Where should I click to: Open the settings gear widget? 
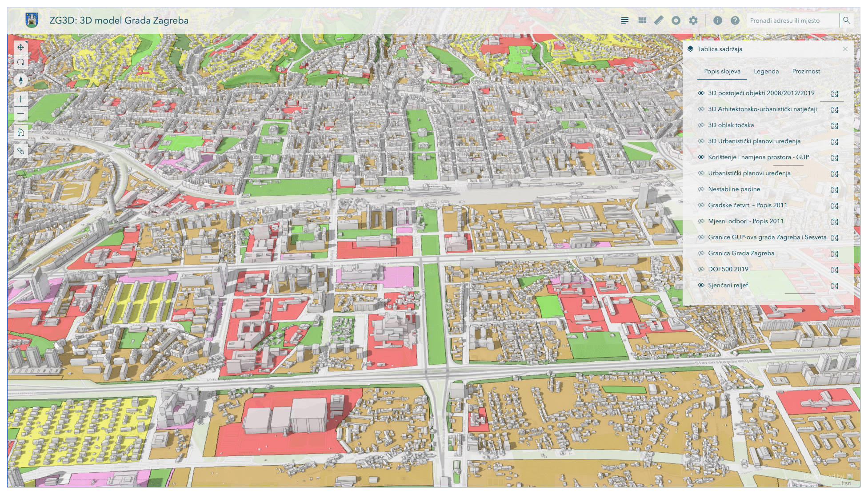pyautogui.click(x=693, y=20)
